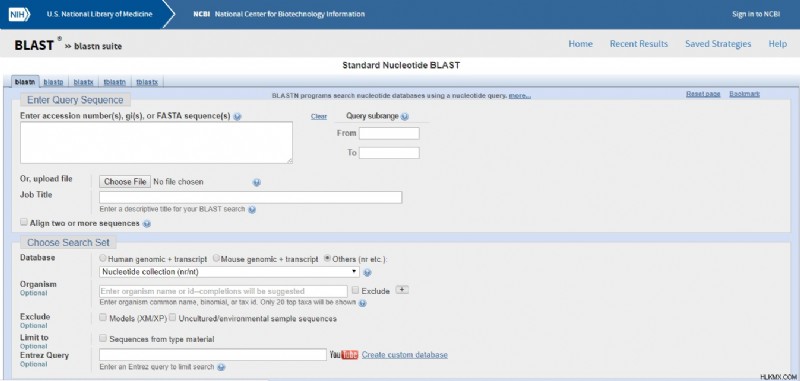Image resolution: width=800 pixels, height=381 pixels.
Task: Switch to blastx tab
Action: (x=83, y=82)
